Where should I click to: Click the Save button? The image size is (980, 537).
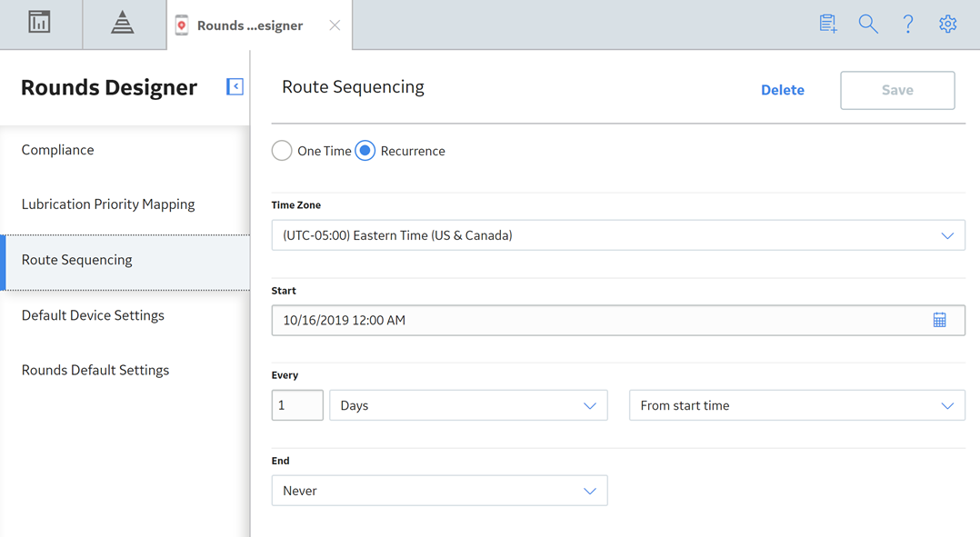point(897,90)
